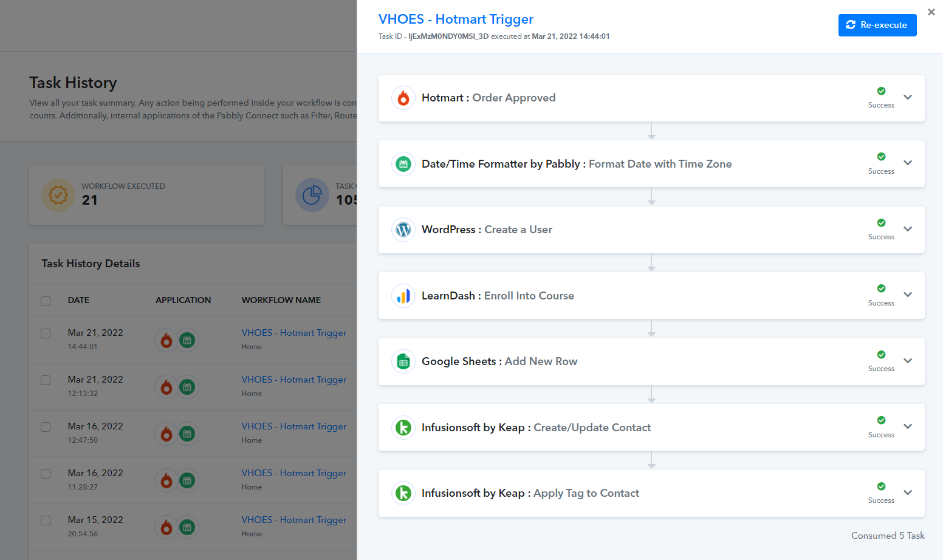Click success checkmark on LearnDash Enroll Into Course

click(881, 289)
